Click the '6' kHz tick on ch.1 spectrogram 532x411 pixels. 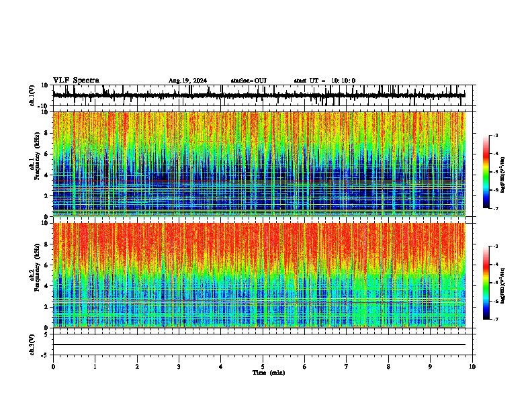click(46, 154)
